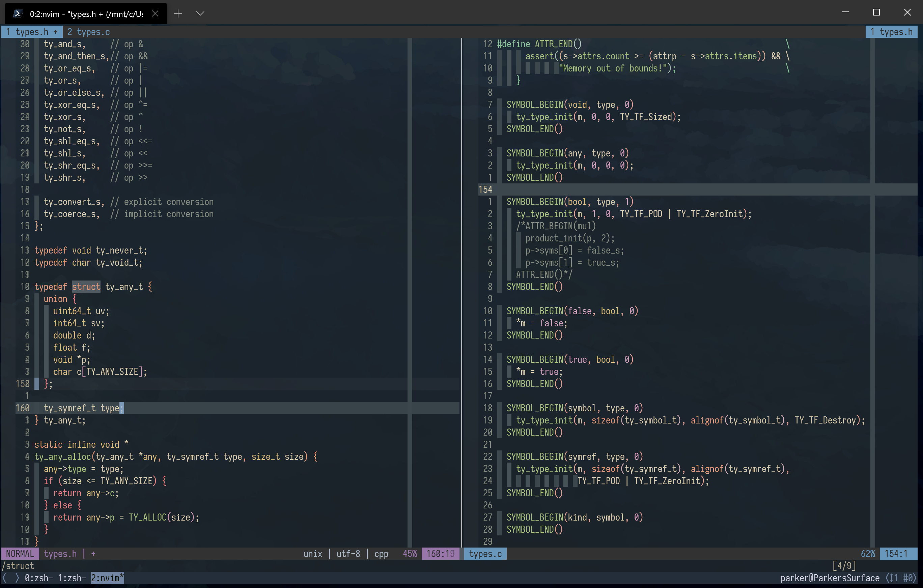Click 'ty_convert_s,' enum entry
The width and height of the screenshot is (923, 588).
(74, 202)
